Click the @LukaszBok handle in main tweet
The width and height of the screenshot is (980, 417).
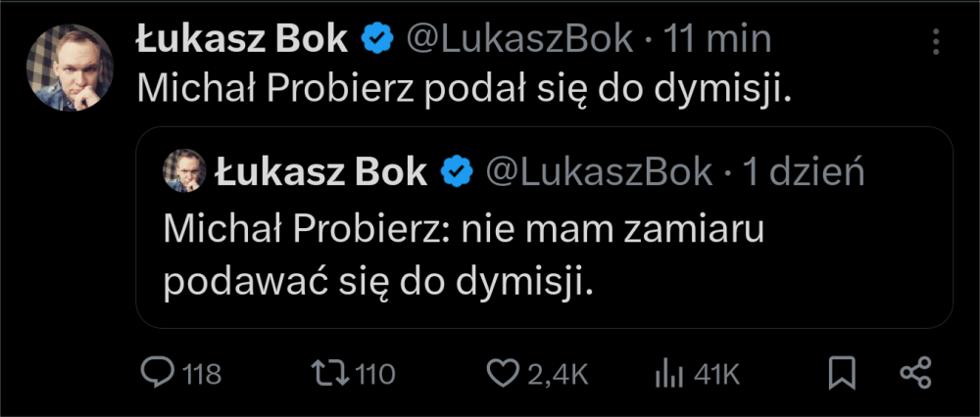pos(518,39)
